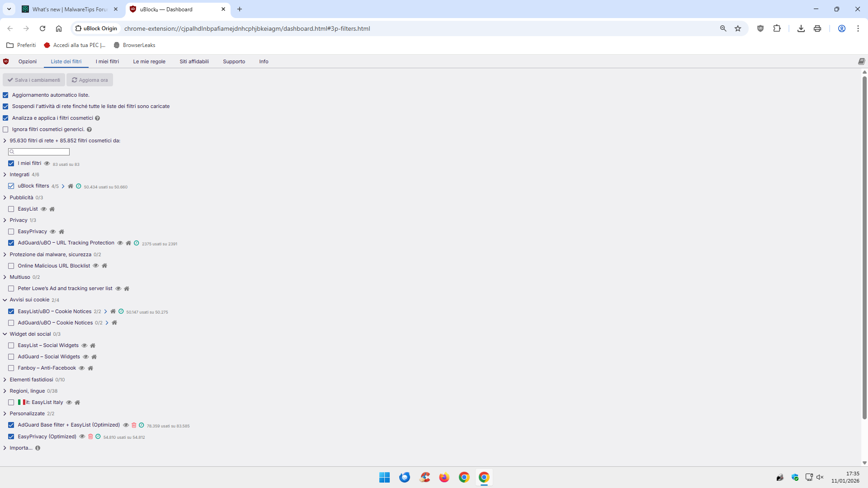Expand Protezione dai malware section

point(5,255)
